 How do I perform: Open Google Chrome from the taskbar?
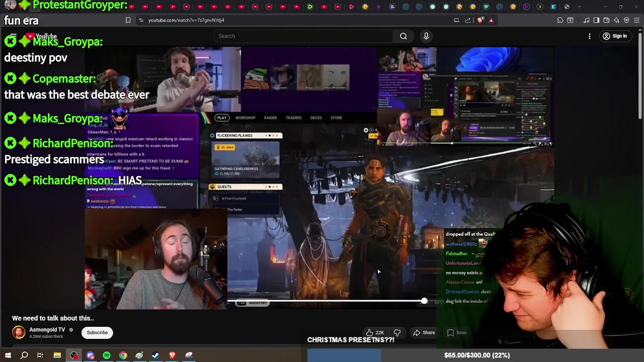(x=123, y=355)
